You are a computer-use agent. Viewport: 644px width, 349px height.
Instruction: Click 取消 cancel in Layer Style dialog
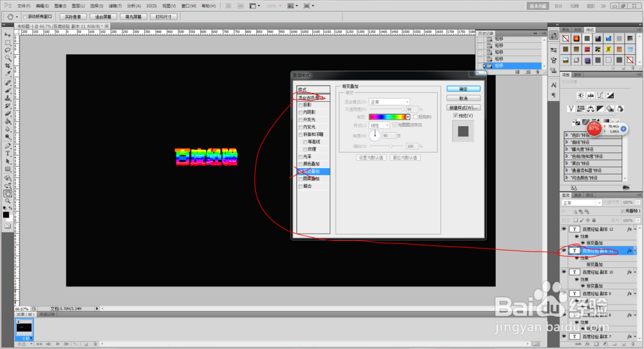pyautogui.click(x=463, y=98)
